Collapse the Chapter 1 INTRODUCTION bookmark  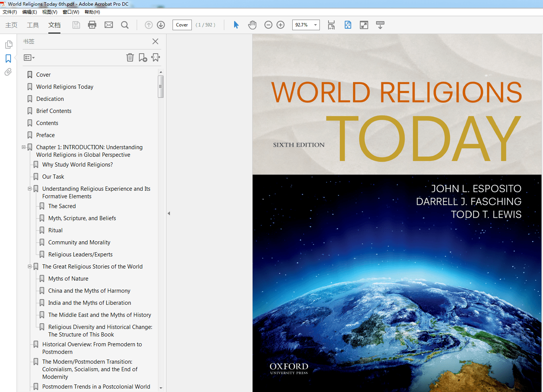point(23,147)
